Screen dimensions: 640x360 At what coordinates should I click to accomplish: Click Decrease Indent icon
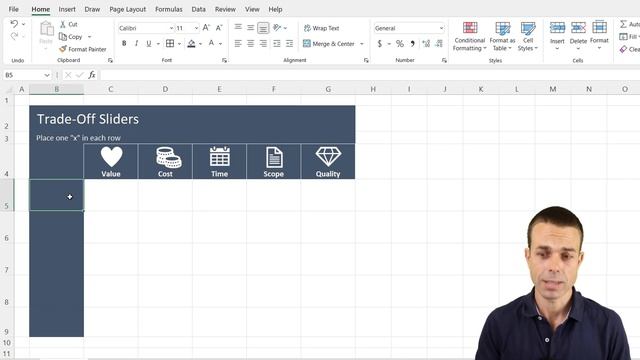pyautogui.click(x=277, y=43)
